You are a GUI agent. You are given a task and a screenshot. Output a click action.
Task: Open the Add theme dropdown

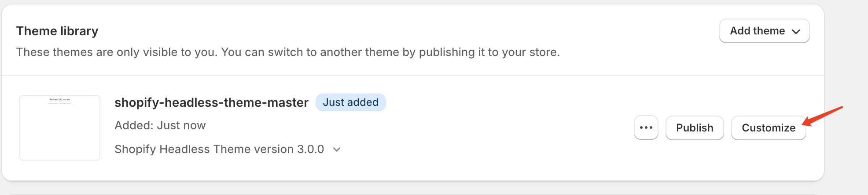pyautogui.click(x=764, y=31)
